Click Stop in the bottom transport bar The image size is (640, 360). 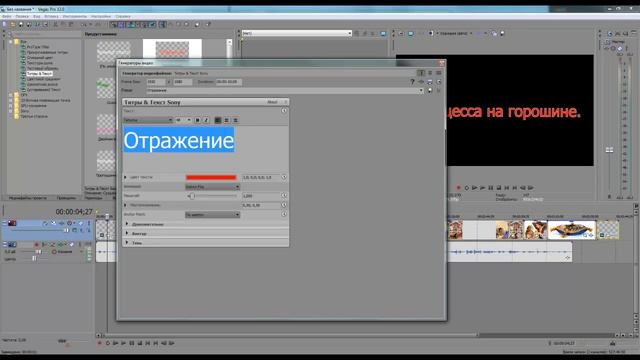140,343
